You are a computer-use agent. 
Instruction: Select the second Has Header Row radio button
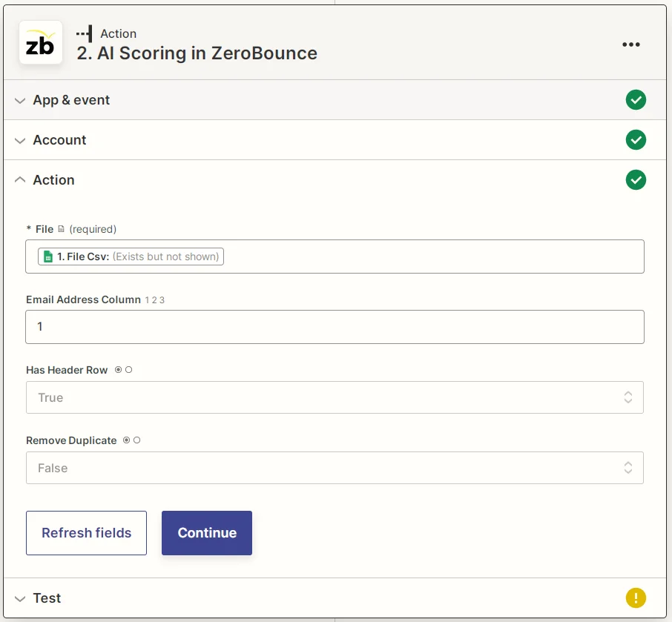pos(128,369)
